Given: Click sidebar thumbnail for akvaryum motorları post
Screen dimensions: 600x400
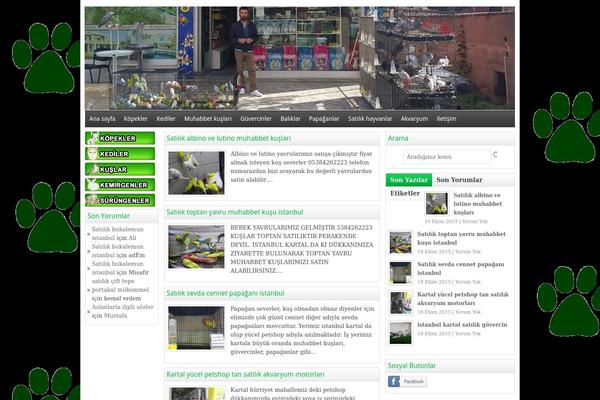Looking at the screenshot, I should click(400, 303).
